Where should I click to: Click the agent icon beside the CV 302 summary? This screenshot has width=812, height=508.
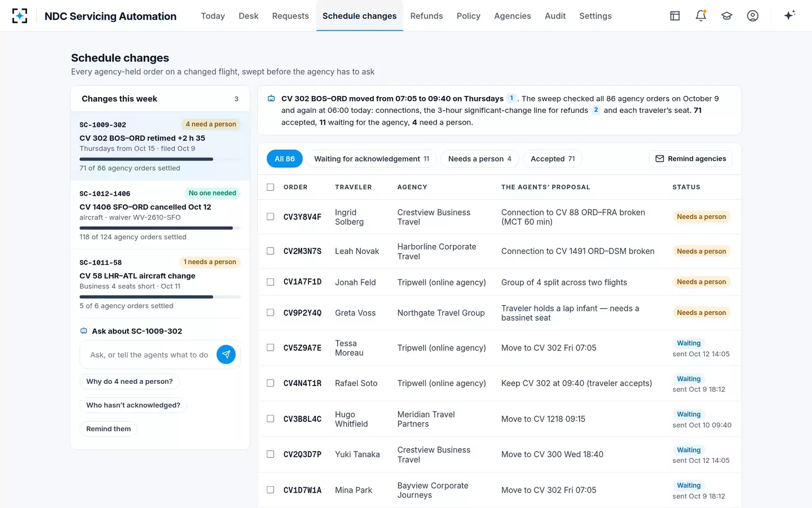click(x=271, y=98)
